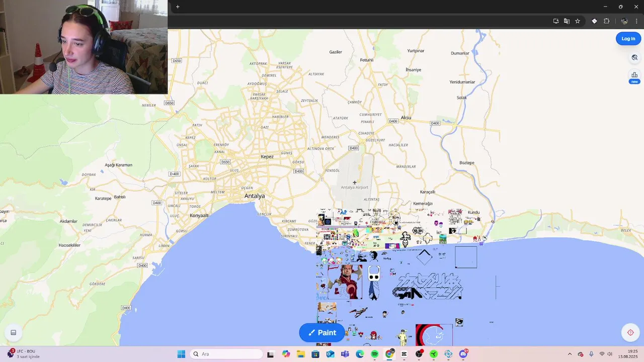Open Microsoft Teams from the taskbar

[345, 354]
